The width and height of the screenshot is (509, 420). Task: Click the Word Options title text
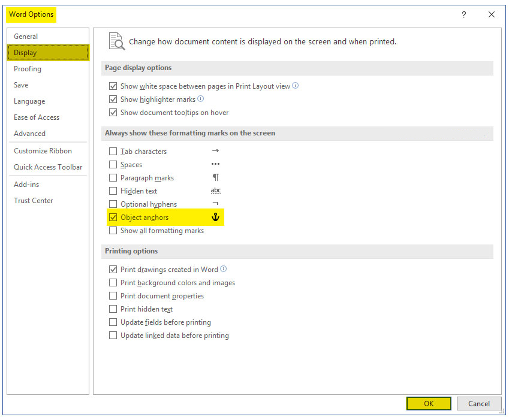tap(31, 14)
